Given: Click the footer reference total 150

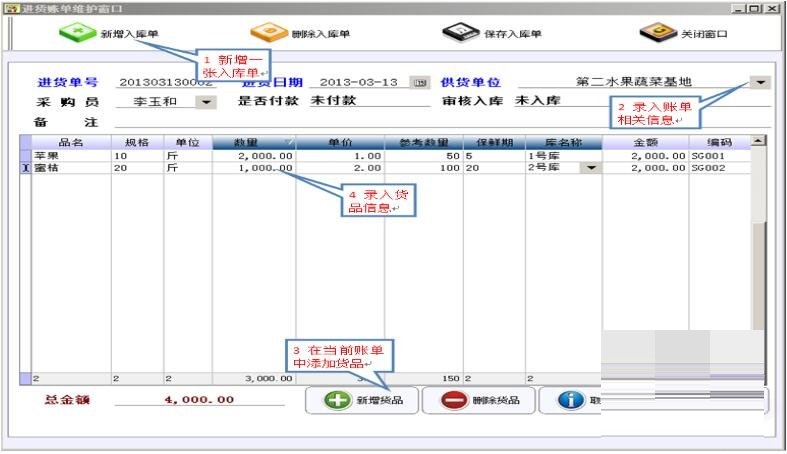Looking at the screenshot, I should tap(424, 379).
